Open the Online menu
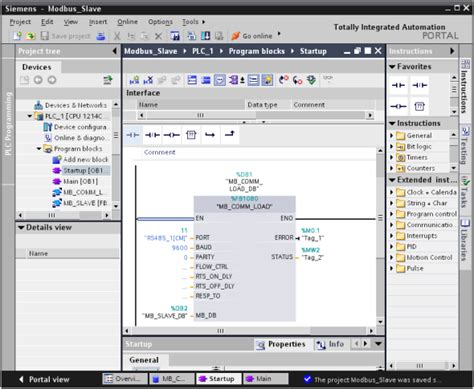Image resolution: width=474 pixels, height=389 pixels. click(x=127, y=22)
